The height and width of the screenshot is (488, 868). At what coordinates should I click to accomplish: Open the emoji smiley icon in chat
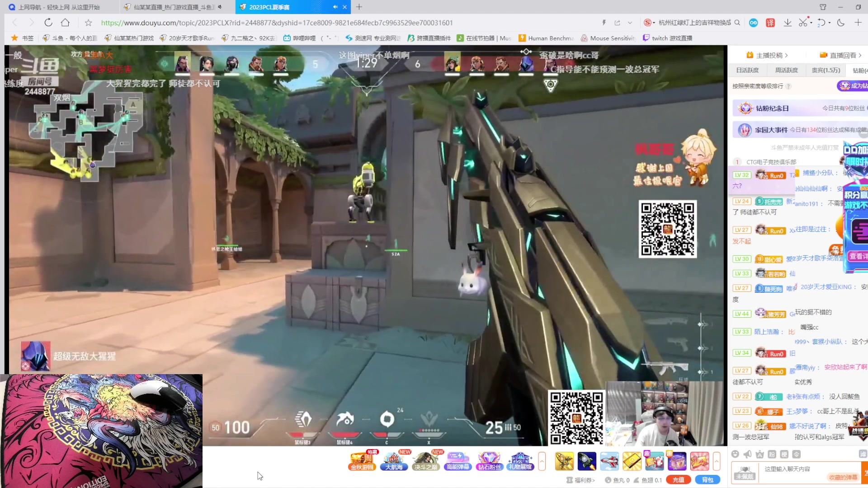pos(735,454)
